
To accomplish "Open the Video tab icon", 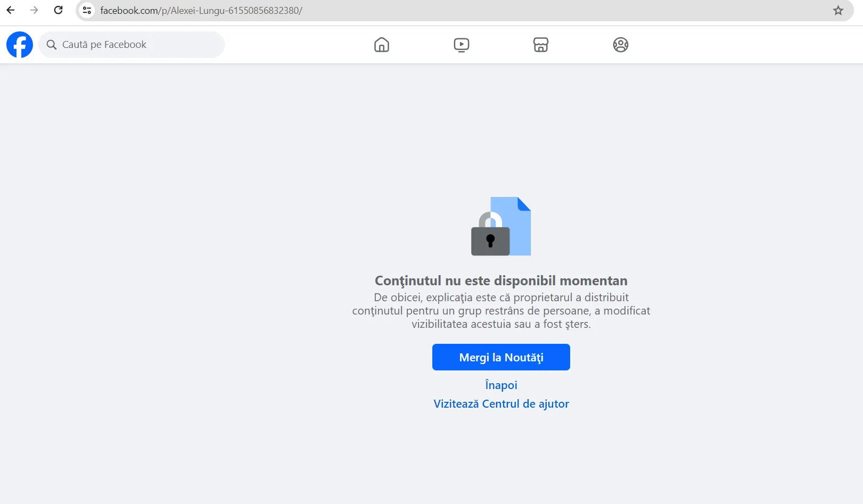I will pyautogui.click(x=461, y=45).
